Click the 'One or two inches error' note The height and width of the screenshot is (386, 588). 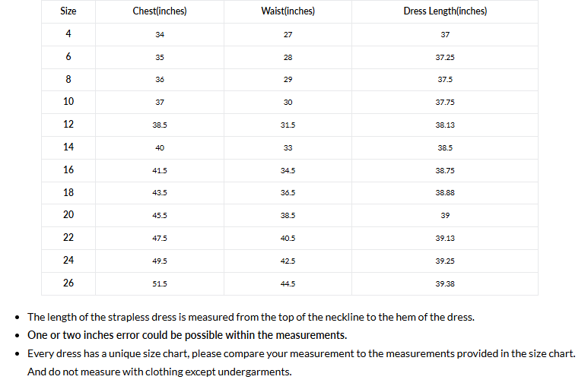click(x=187, y=335)
